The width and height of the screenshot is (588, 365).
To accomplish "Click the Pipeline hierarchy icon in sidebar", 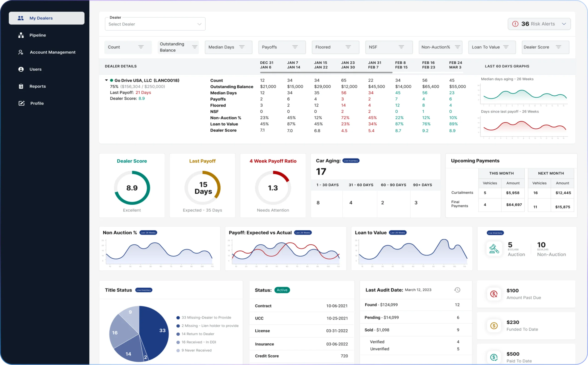I will coord(21,35).
